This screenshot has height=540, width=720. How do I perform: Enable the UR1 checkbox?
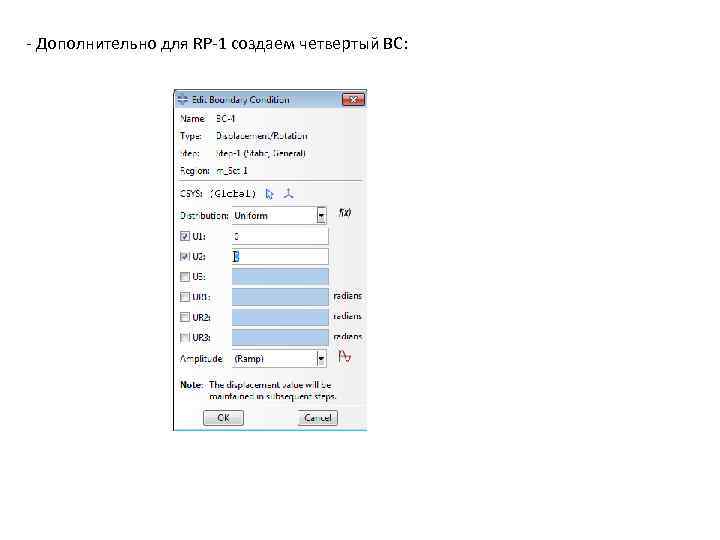tap(185, 297)
